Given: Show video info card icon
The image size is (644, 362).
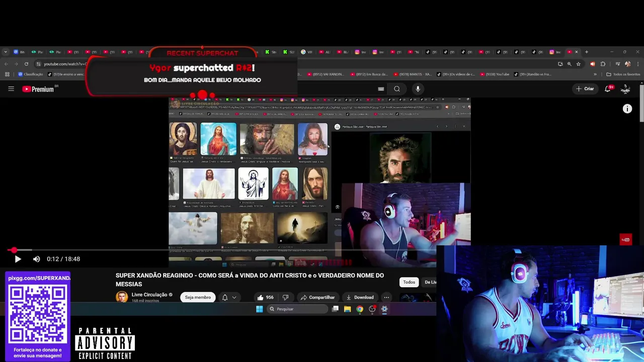Looking at the screenshot, I should click(627, 109).
